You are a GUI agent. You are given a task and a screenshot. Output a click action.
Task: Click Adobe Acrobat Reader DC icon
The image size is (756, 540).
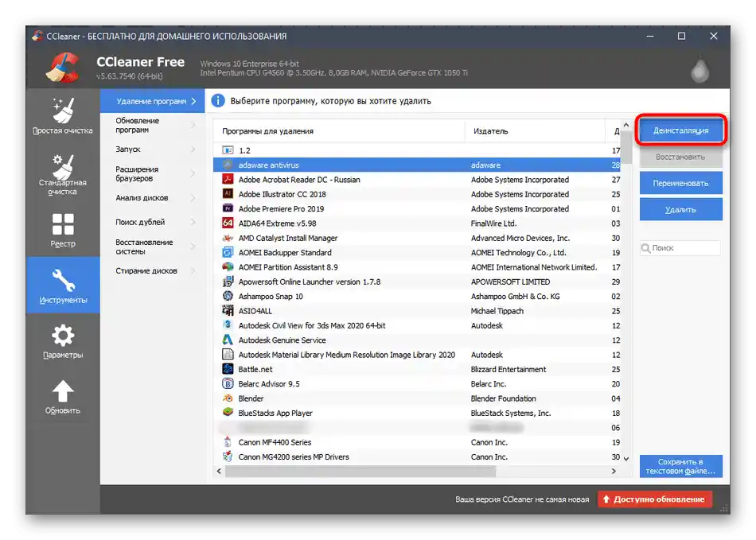click(228, 179)
